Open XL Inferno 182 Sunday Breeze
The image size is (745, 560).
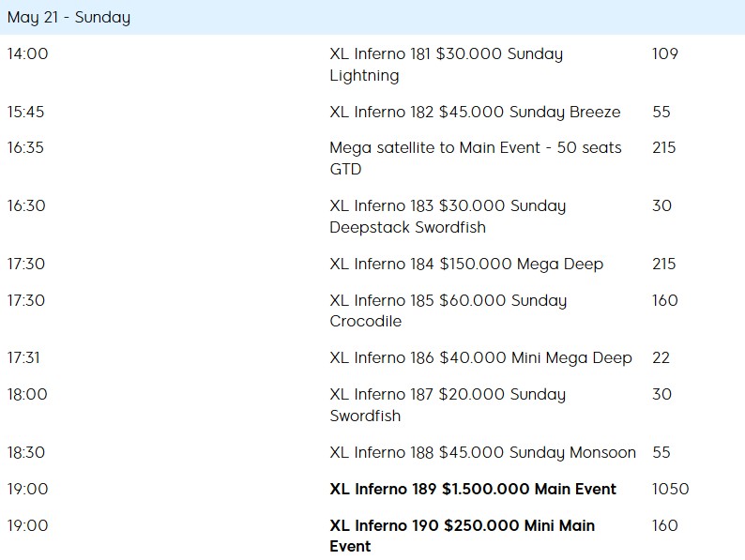tap(475, 112)
